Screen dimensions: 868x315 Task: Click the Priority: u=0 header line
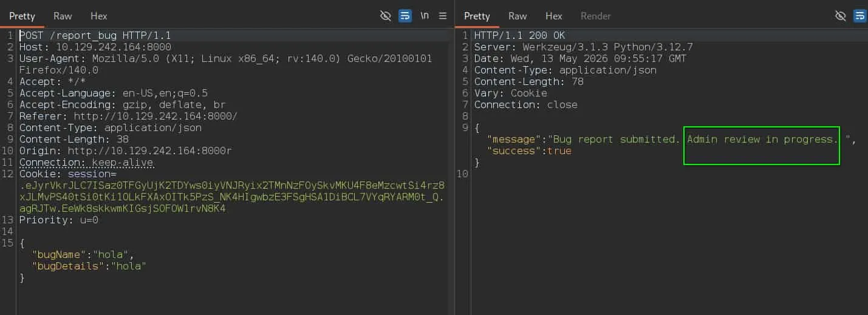[x=59, y=220]
